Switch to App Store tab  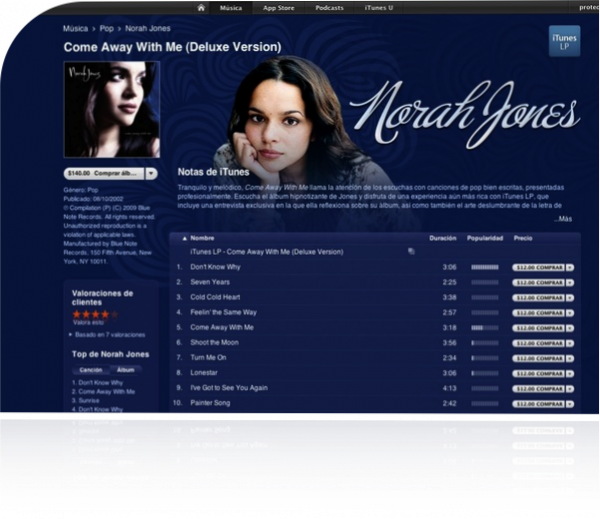279,8
